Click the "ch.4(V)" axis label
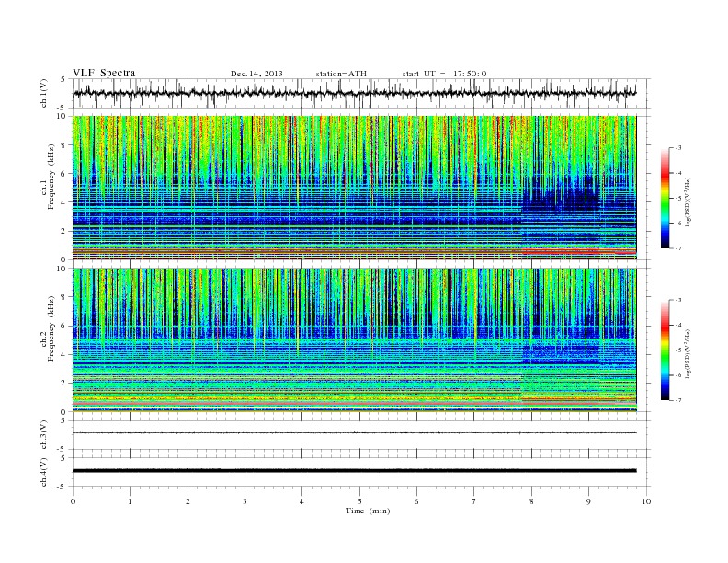The image size is (728, 563). tap(44, 472)
